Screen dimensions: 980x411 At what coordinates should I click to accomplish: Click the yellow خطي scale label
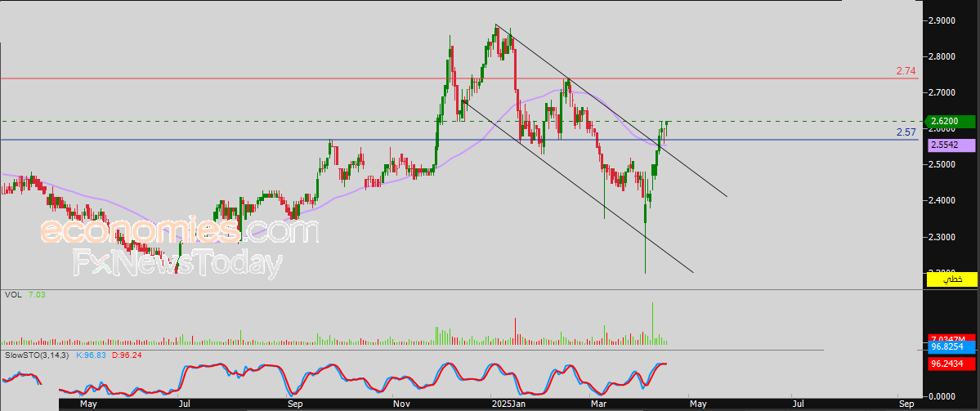pyautogui.click(x=952, y=279)
